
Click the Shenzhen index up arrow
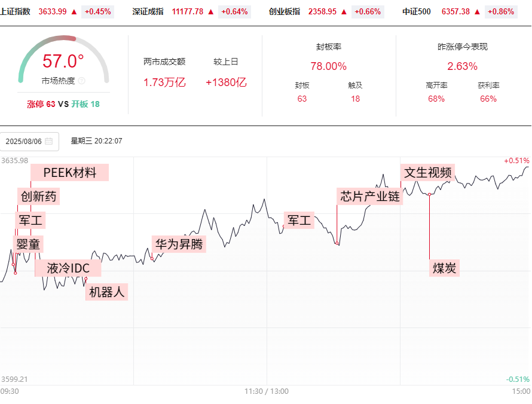[x=210, y=12]
